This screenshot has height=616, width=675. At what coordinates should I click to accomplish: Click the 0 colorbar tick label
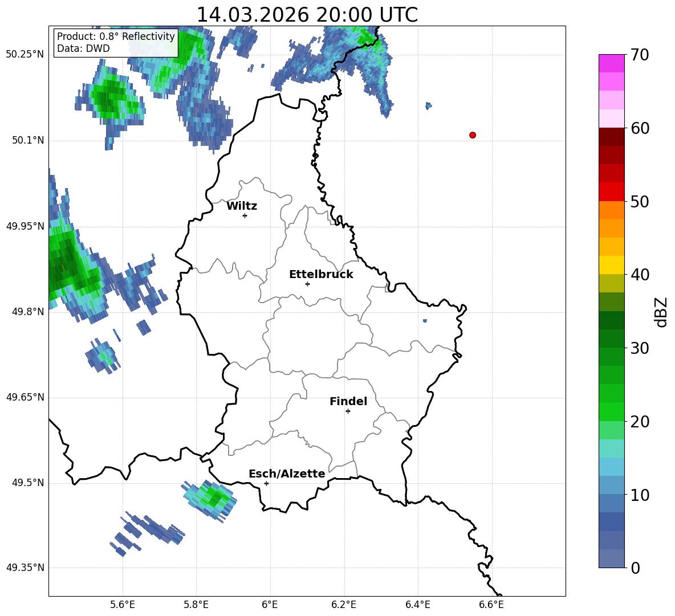tap(635, 568)
